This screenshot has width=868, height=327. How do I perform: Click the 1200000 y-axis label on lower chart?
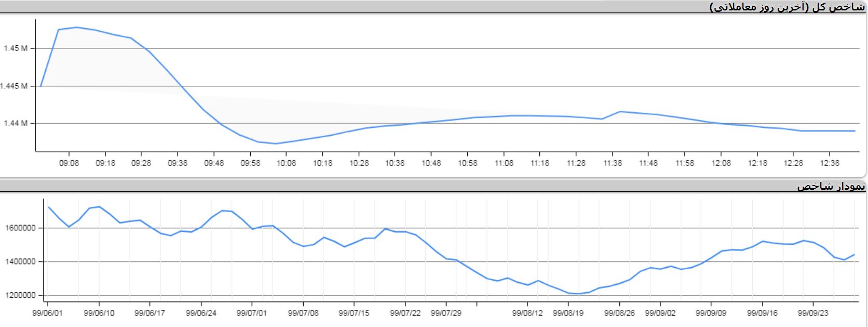click(21, 295)
